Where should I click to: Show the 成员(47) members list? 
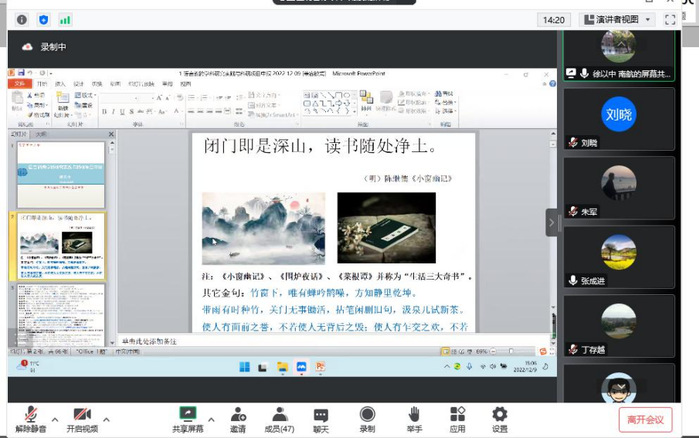point(279,414)
